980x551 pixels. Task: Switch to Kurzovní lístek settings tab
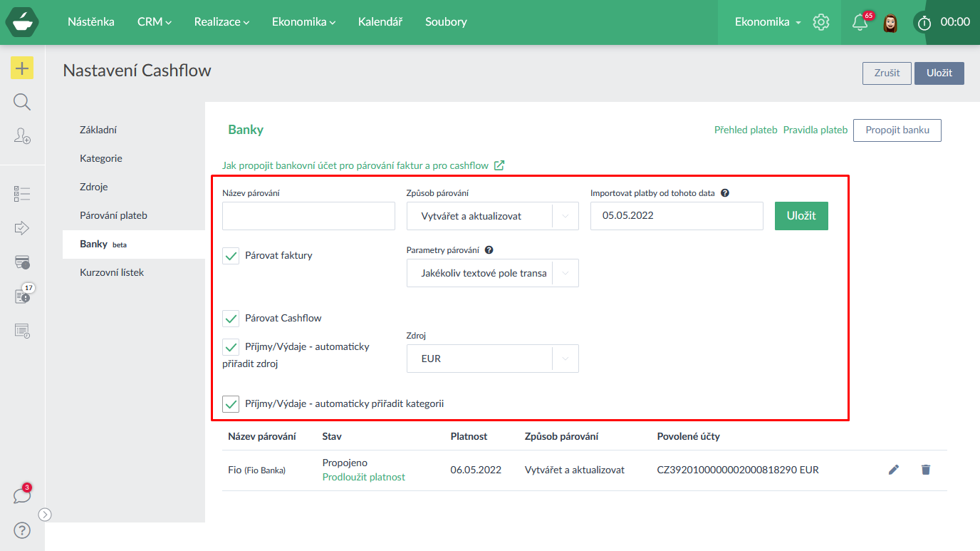(x=112, y=272)
